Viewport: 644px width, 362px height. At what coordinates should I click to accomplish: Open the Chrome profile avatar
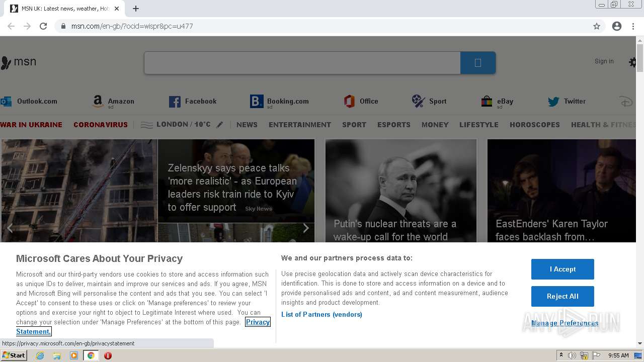tap(617, 26)
